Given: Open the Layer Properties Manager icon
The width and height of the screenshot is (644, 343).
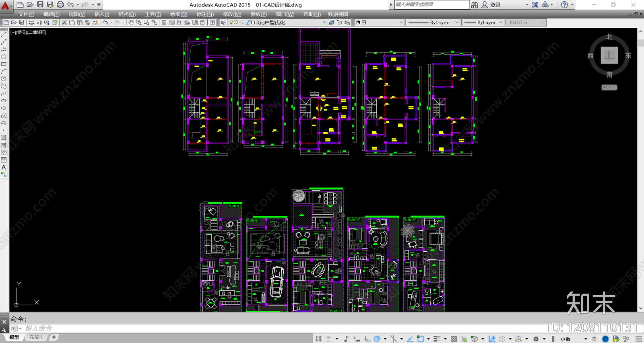Looking at the screenshot, I should [224, 23].
